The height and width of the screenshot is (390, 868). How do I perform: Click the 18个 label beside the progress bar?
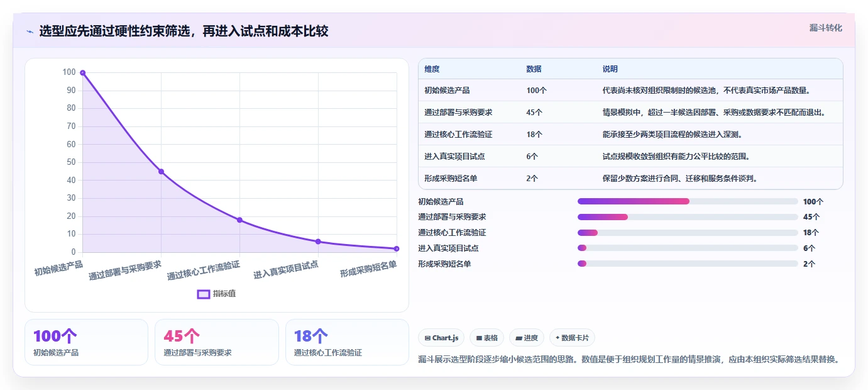[811, 233]
